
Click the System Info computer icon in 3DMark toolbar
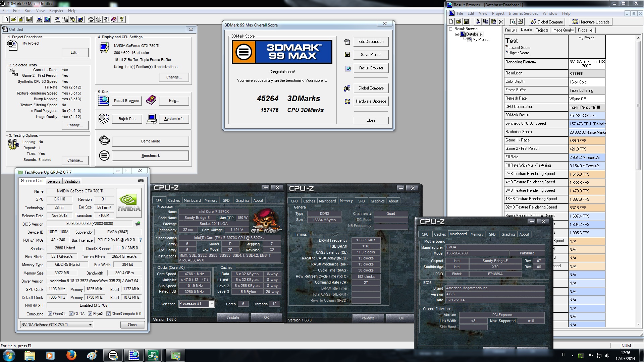pyautogui.click(x=39, y=19)
